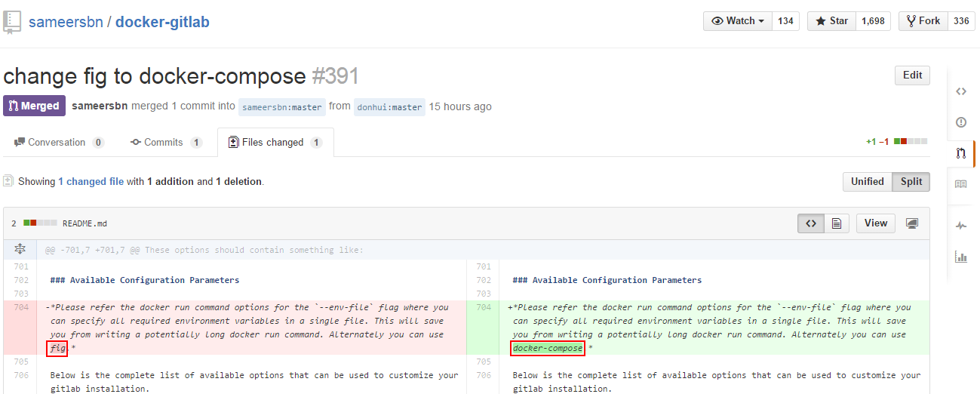Show source diff view for README.md
Screen dimensions: 980x394
click(811, 223)
